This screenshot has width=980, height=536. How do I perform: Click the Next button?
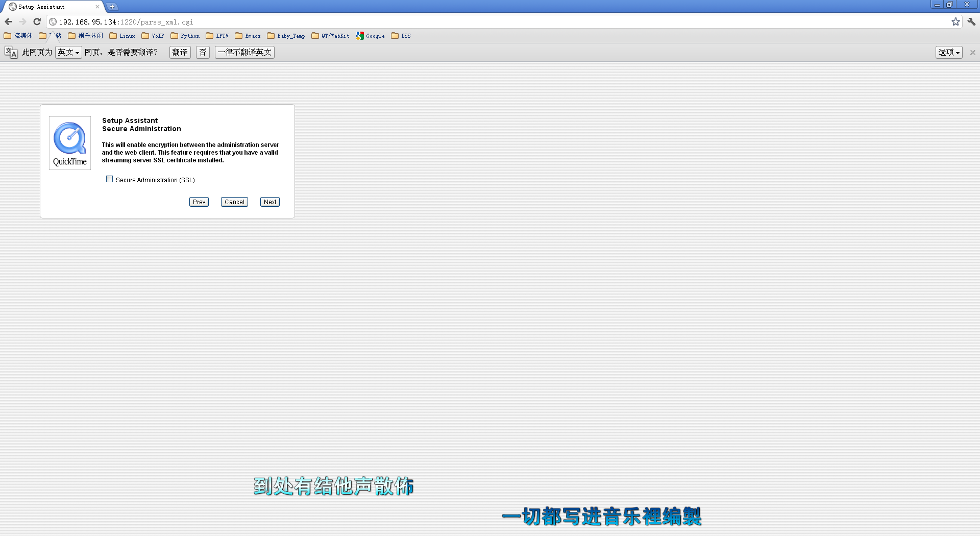pyautogui.click(x=270, y=202)
